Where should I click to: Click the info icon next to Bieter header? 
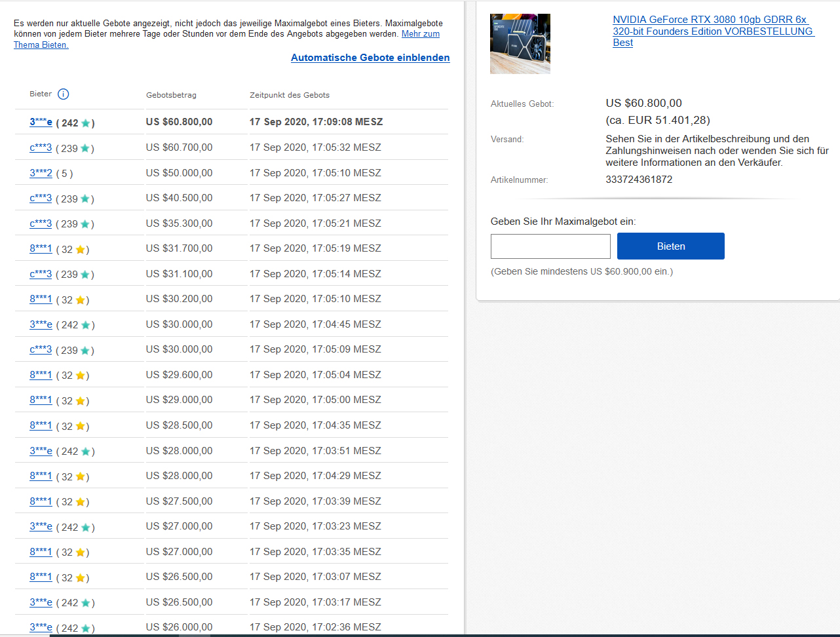tap(63, 94)
